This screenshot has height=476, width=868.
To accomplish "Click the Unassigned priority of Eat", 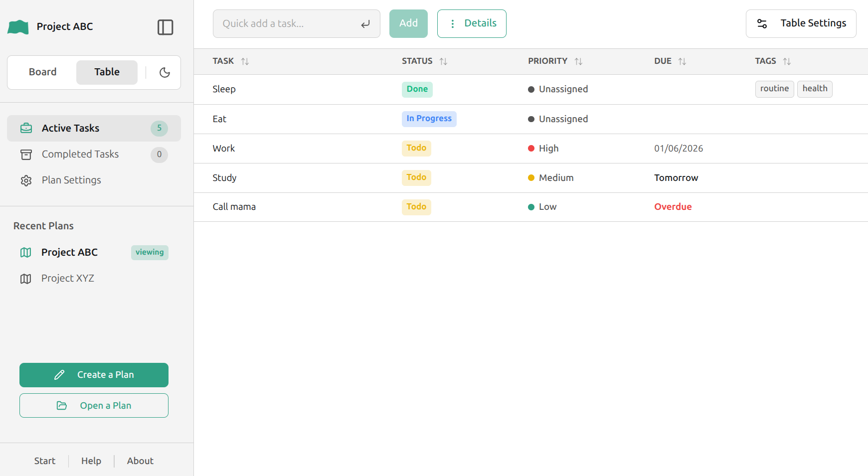I will point(558,119).
